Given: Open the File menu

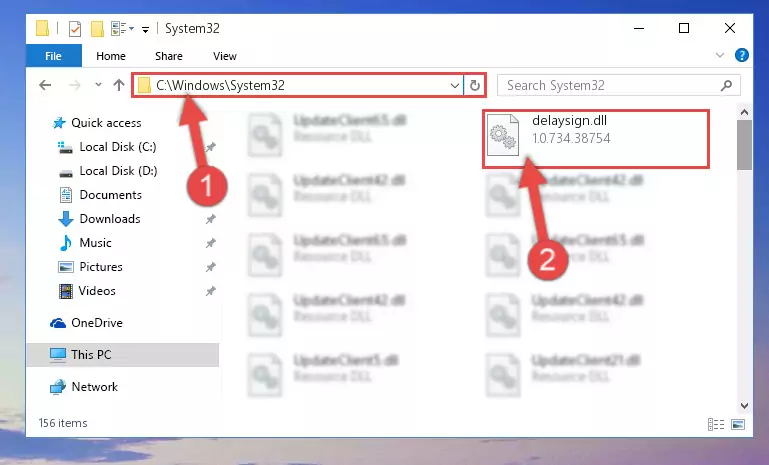Looking at the screenshot, I should (53, 56).
